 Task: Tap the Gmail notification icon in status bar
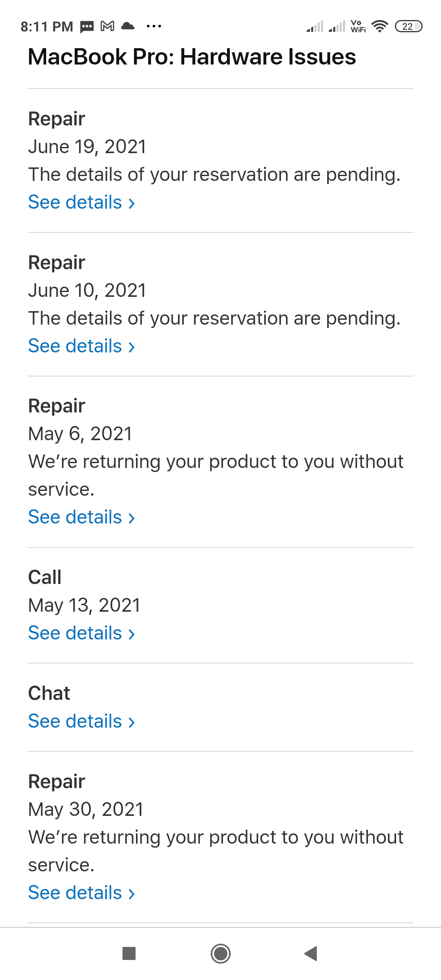point(107,27)
